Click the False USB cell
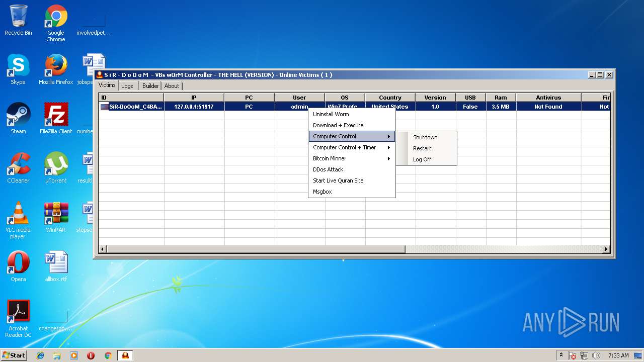Viewport: 644px width, 362px height. click(x=471, y=107)
